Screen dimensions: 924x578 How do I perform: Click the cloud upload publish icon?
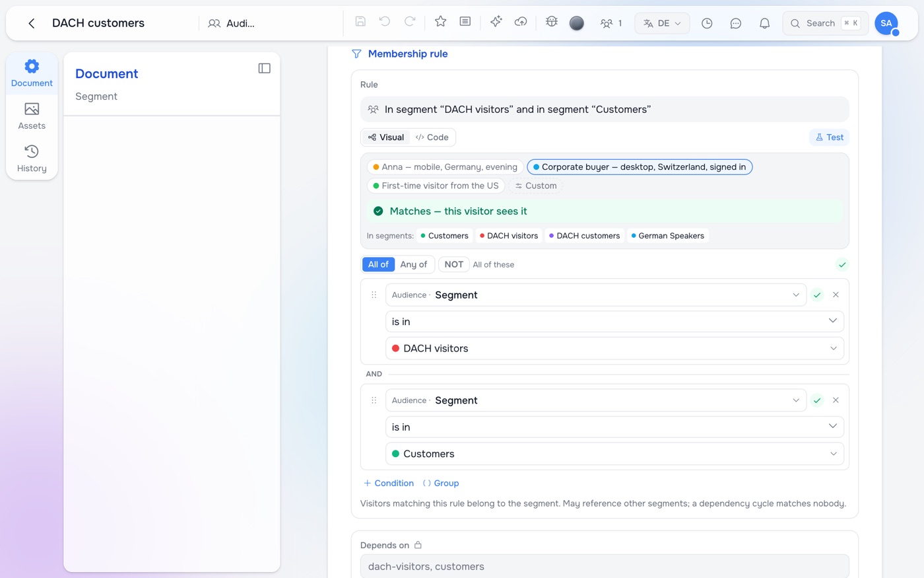pyautogui.click(x=521, y=22)
